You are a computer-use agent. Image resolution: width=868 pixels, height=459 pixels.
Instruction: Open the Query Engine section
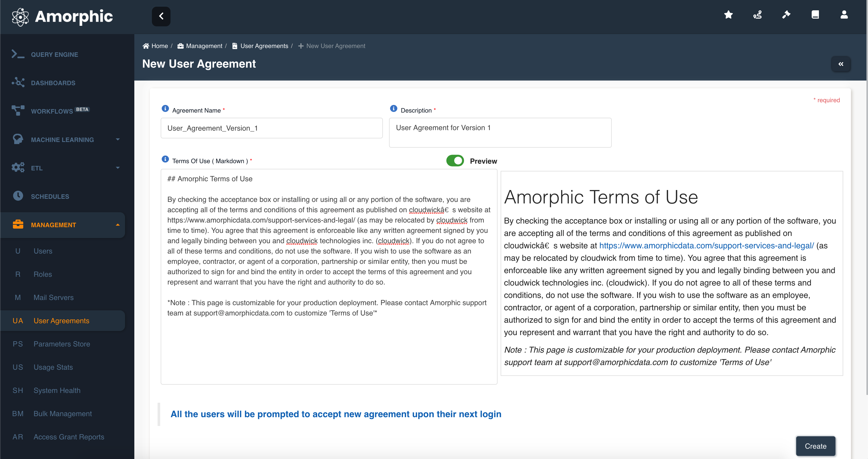[54, 54]
